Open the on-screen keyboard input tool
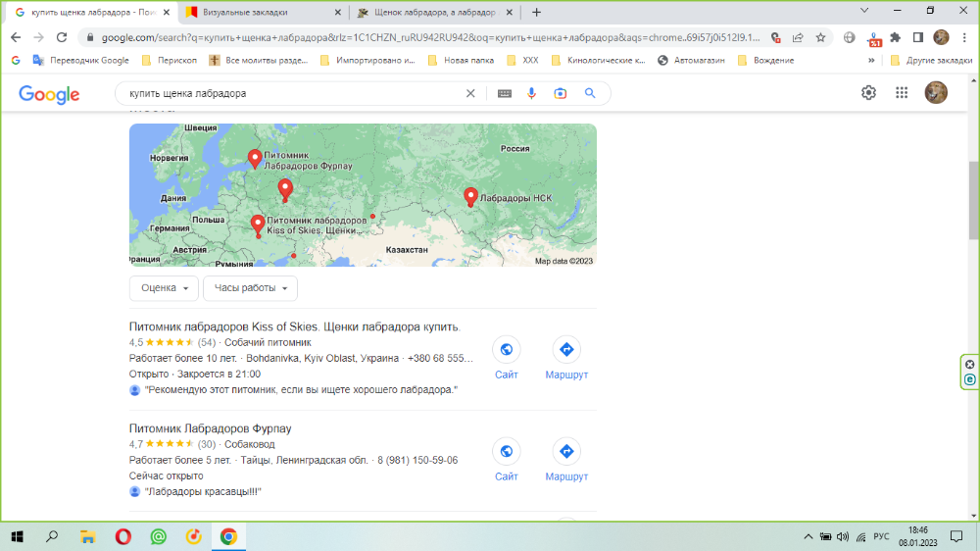Image resolution: width=980 pixels, height=551 pixels. [505, 93]
